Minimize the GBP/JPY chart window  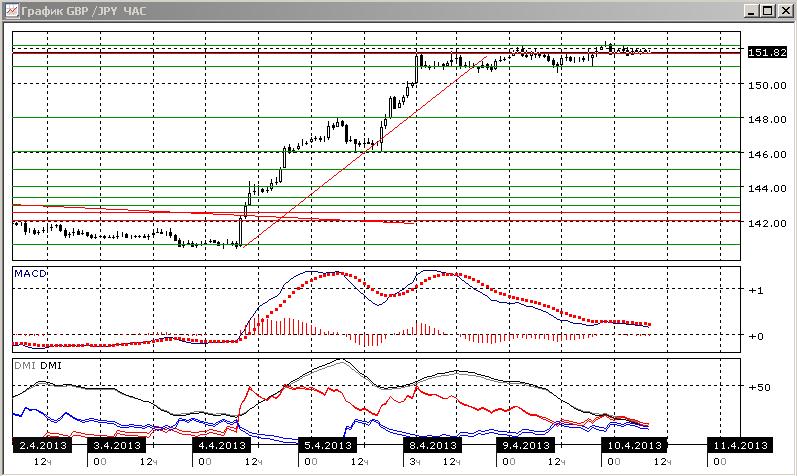(x=752, y=11)
